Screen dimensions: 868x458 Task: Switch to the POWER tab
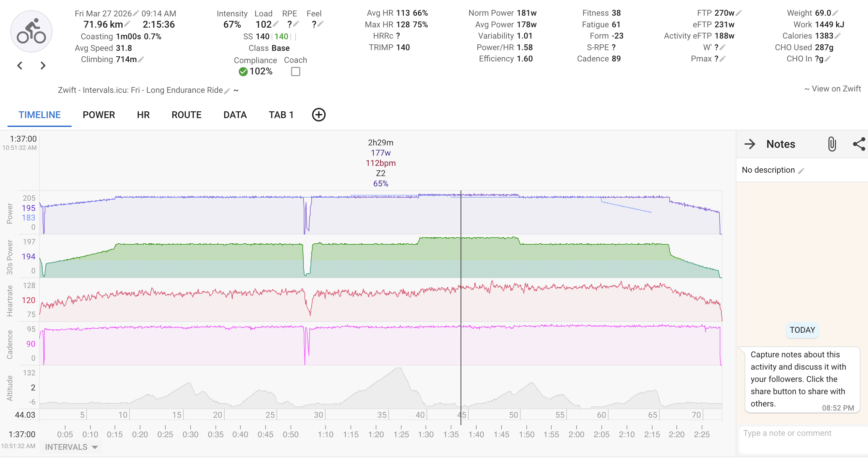99,115
